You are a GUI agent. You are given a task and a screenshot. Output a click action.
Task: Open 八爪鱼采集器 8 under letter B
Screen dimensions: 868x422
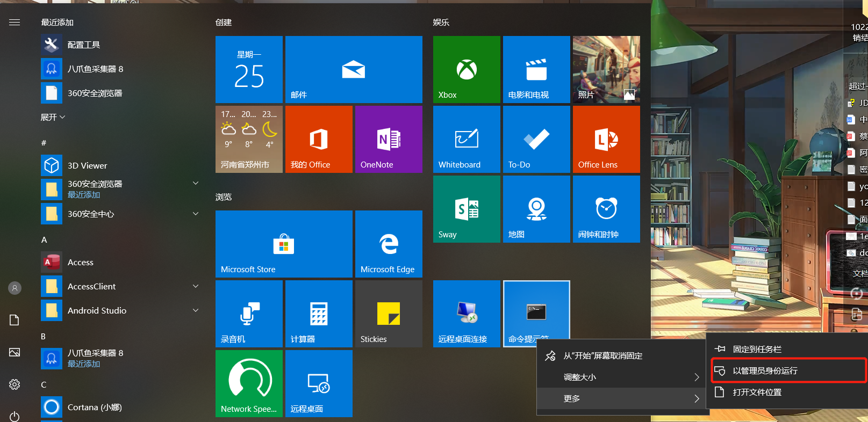tap(121, 358)
